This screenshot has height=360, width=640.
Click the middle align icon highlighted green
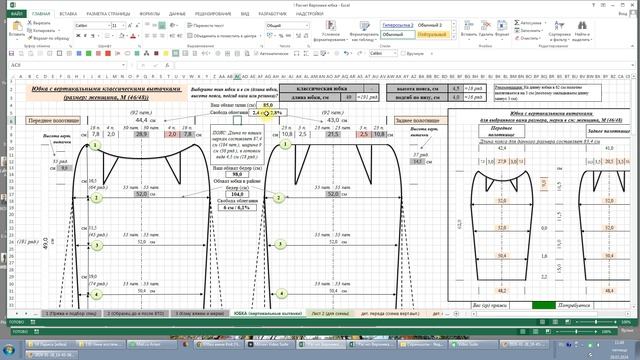(x=162, y=25)
